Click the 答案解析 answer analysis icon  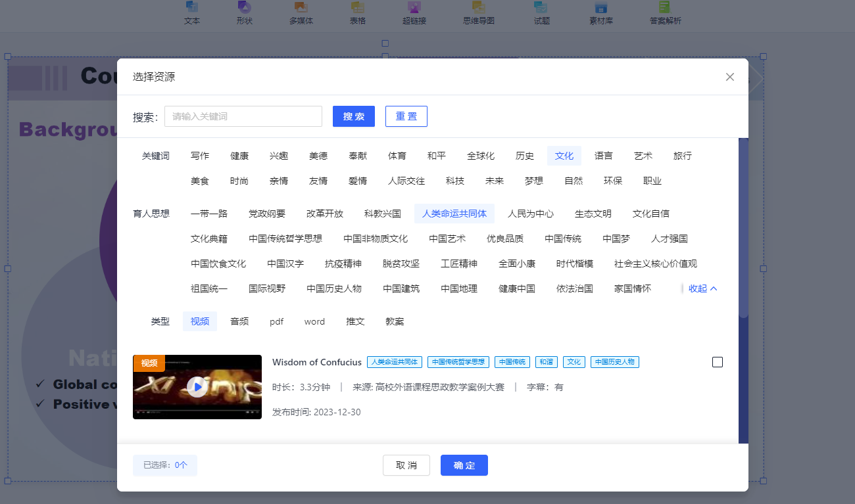(665, 8)
